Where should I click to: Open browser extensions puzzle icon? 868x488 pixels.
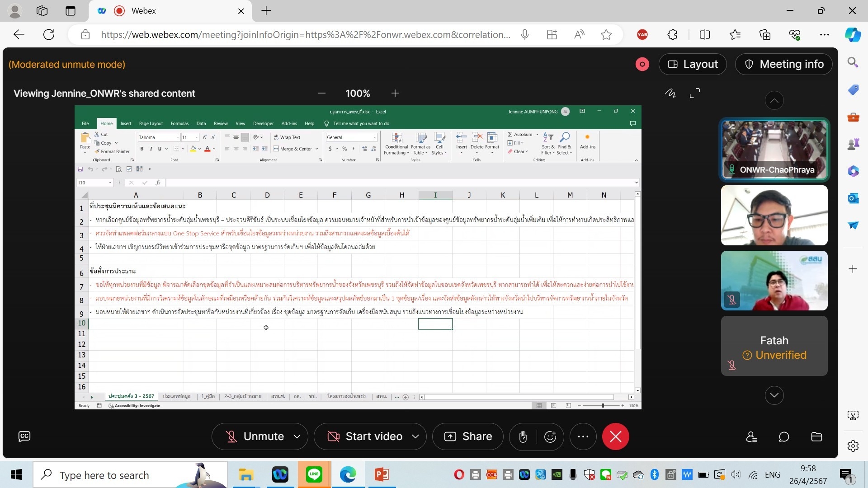point(672,35)
